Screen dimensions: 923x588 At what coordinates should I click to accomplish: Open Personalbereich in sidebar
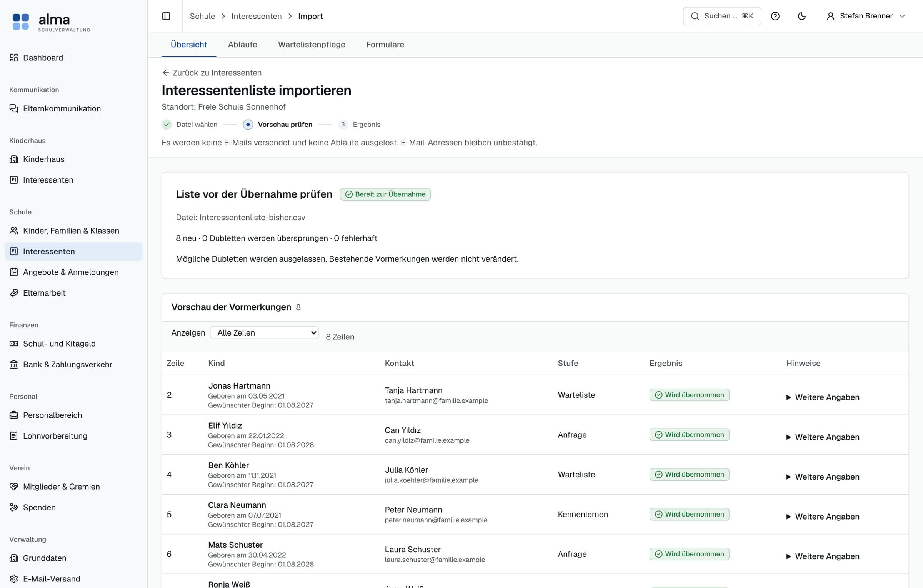[x=73, y=415]
